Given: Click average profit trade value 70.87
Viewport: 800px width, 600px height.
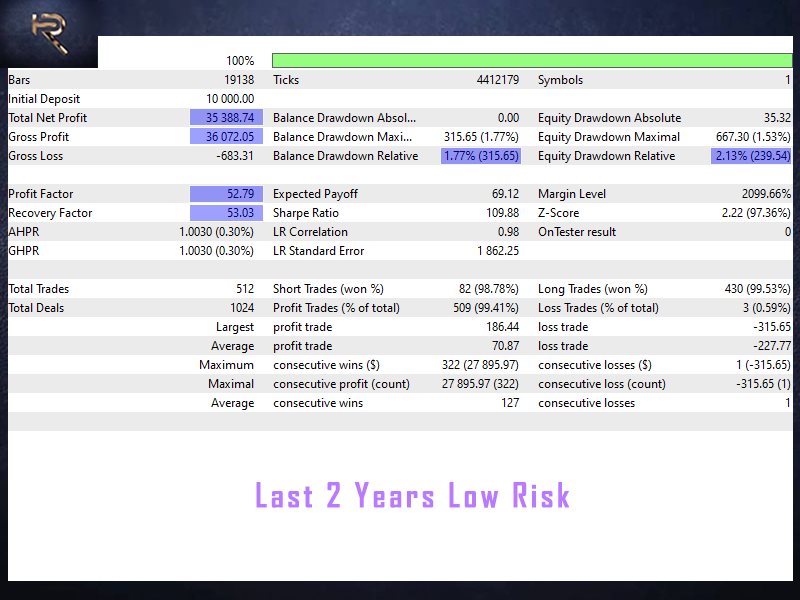Looking at the screenshot, I should (x=505, y=345).
